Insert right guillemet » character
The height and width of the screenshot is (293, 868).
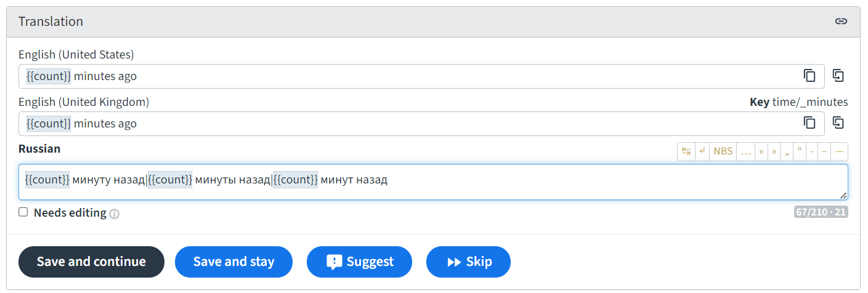pyautogui.click(x=774, y=151)
